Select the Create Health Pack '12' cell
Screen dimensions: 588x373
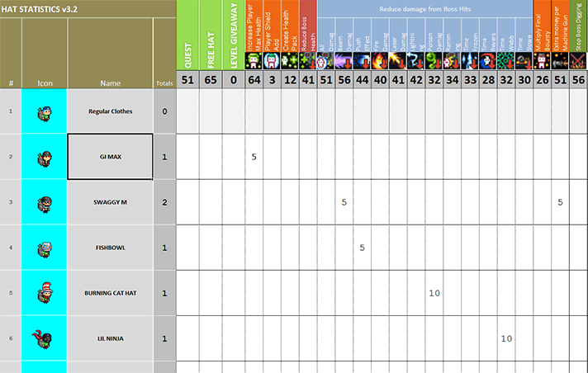tap(290, 79)
